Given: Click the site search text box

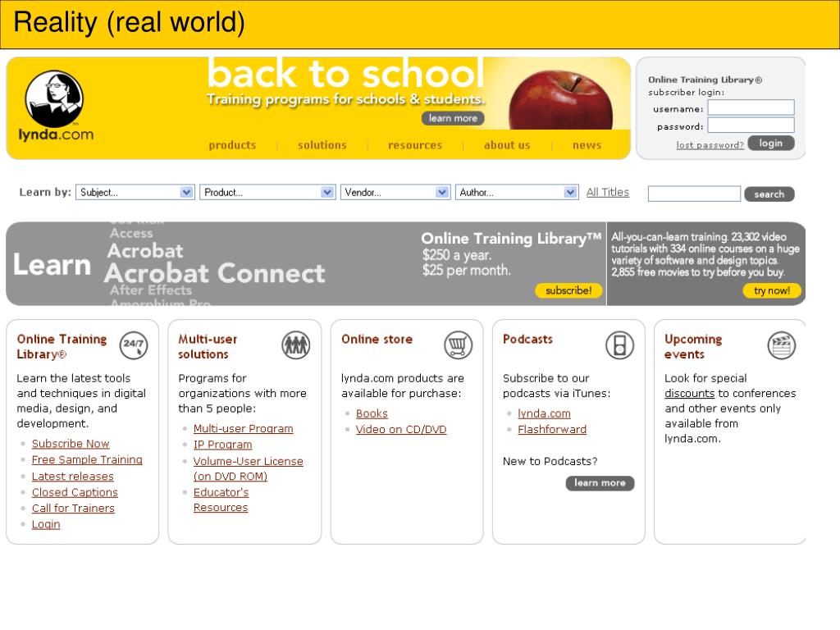Looking at the screenshot, I should [694, 194].
